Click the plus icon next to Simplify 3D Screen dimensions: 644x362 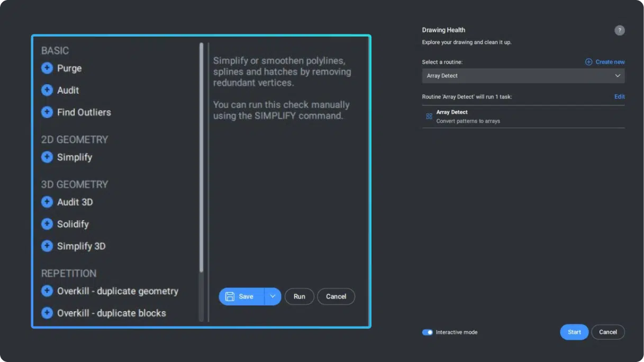click(x=47, y=246)
